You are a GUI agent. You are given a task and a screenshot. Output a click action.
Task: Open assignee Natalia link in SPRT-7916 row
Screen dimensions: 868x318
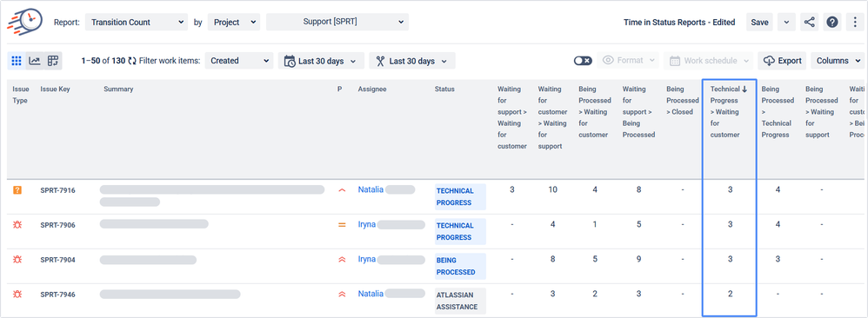click(x=371, y=189)
